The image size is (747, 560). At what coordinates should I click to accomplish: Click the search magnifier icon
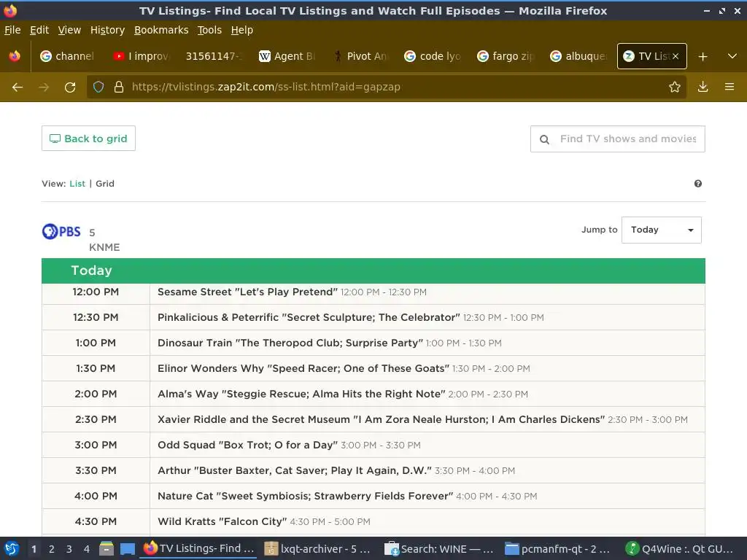(x=544, y=139)
